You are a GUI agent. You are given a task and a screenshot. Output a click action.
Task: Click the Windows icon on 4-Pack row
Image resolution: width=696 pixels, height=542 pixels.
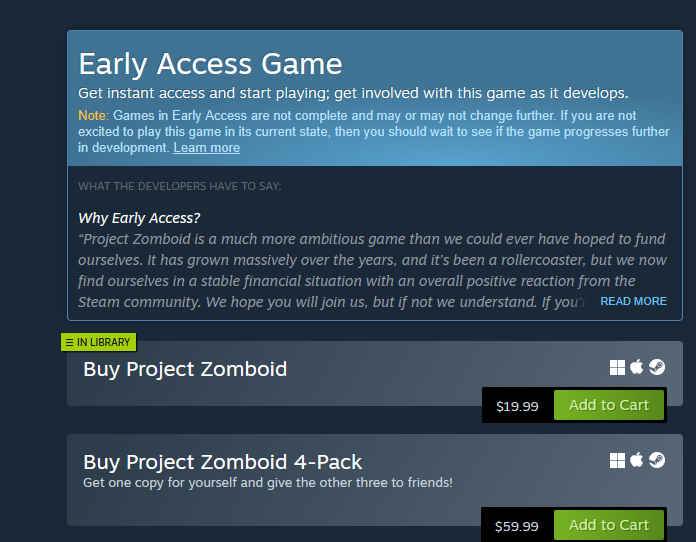pos(617,461)
